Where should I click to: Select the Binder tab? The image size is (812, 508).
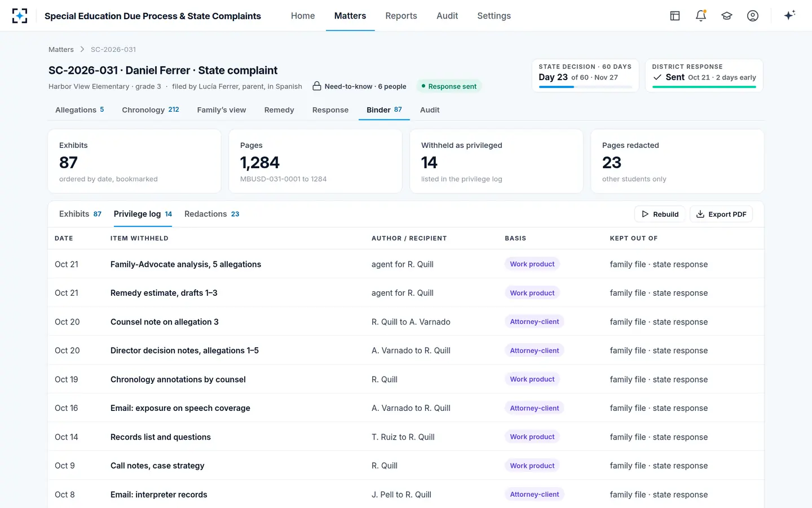[384, 110]
